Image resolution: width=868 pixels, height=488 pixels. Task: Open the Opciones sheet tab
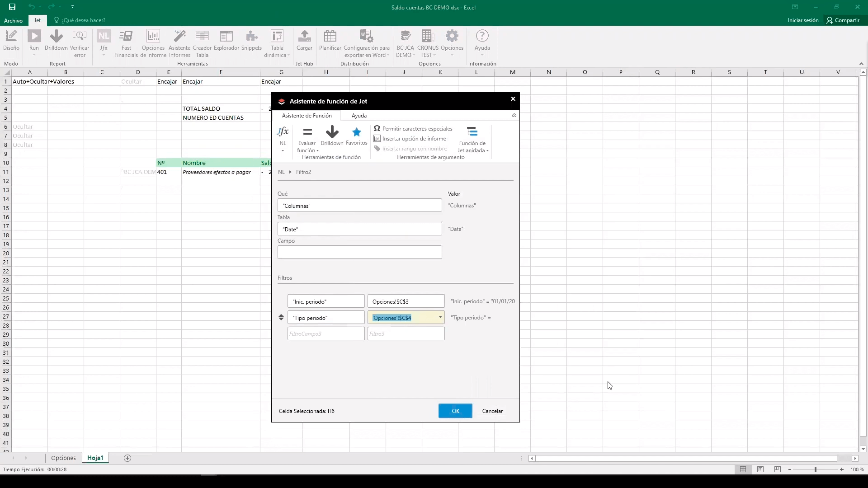click(x=63, y=458)
